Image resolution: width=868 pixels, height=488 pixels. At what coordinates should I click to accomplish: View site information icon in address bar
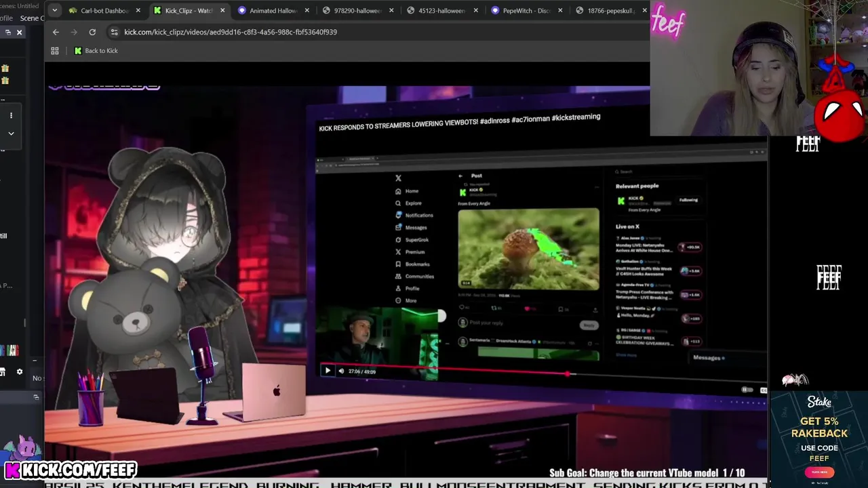click(x=114, y=32)
